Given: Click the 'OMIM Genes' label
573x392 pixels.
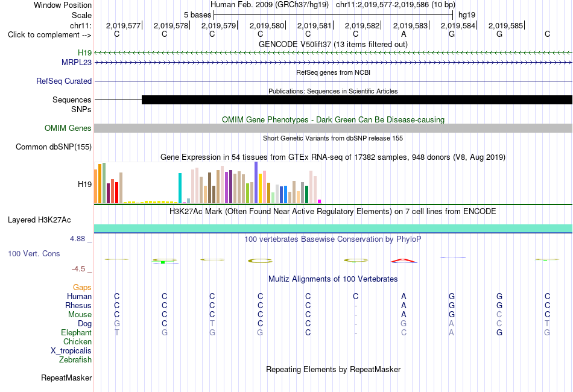Looking at the screenshot, I should coord(68,128).
